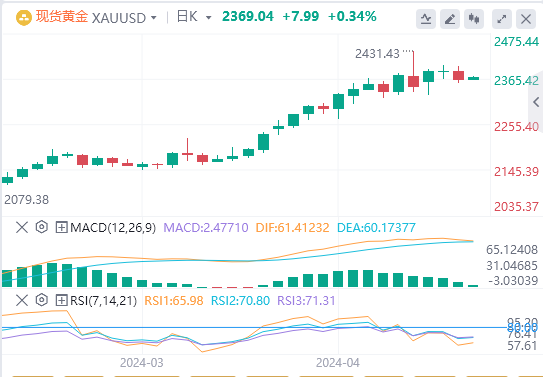543x377 pixels.
Task: Open the candlestick style icon
Action: point(474,19)
